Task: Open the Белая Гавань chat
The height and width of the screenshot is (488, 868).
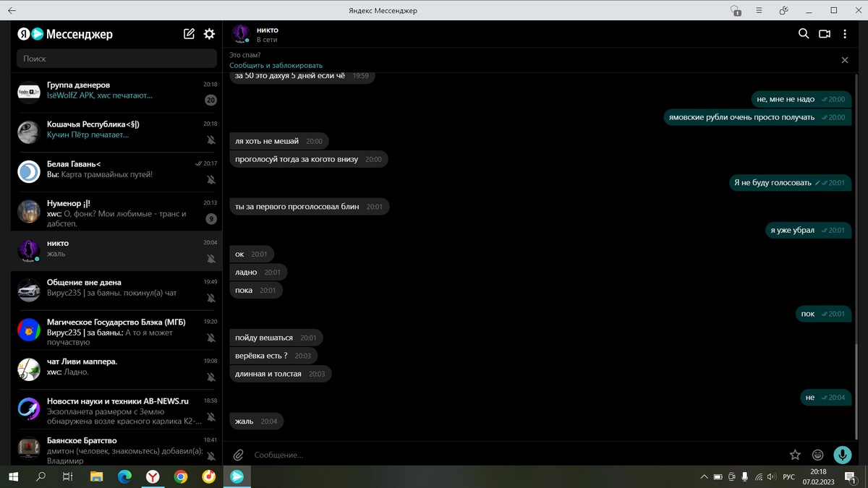Action: tap(116, 172)
